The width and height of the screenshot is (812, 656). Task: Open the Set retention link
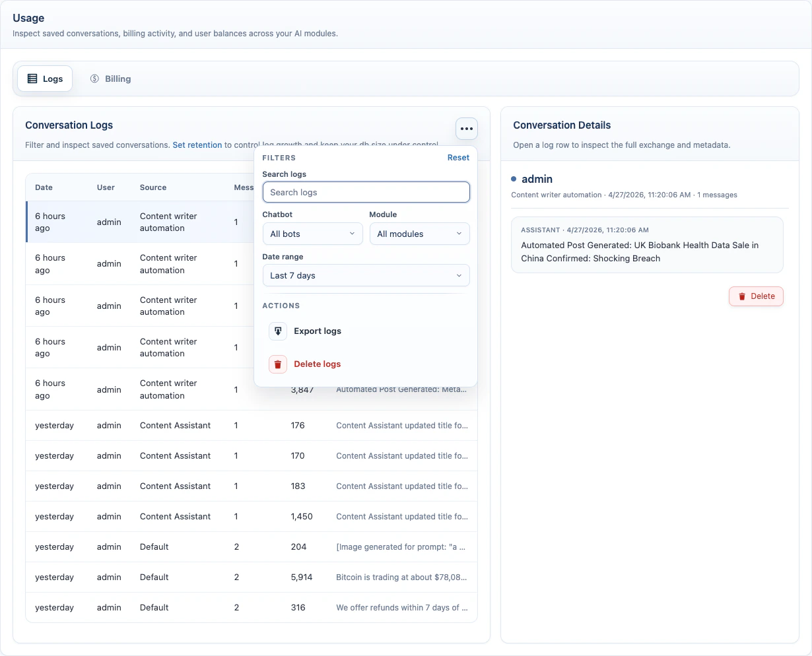(x=197, y=145)
